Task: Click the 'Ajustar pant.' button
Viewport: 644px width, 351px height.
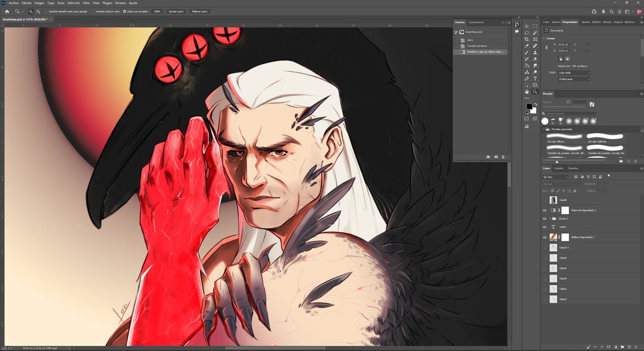Action: pos(176,11)
